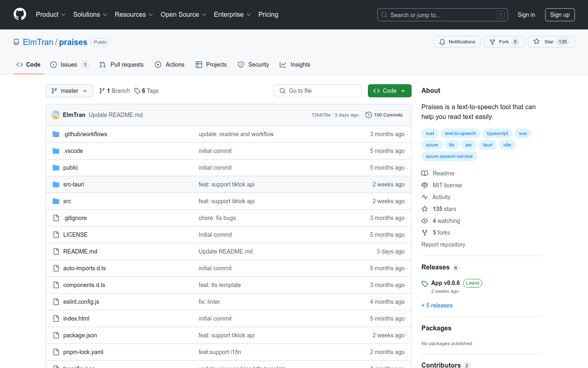Open the 100 Commits link
This screenshot has width=588, height=368.
pos(384,115)
